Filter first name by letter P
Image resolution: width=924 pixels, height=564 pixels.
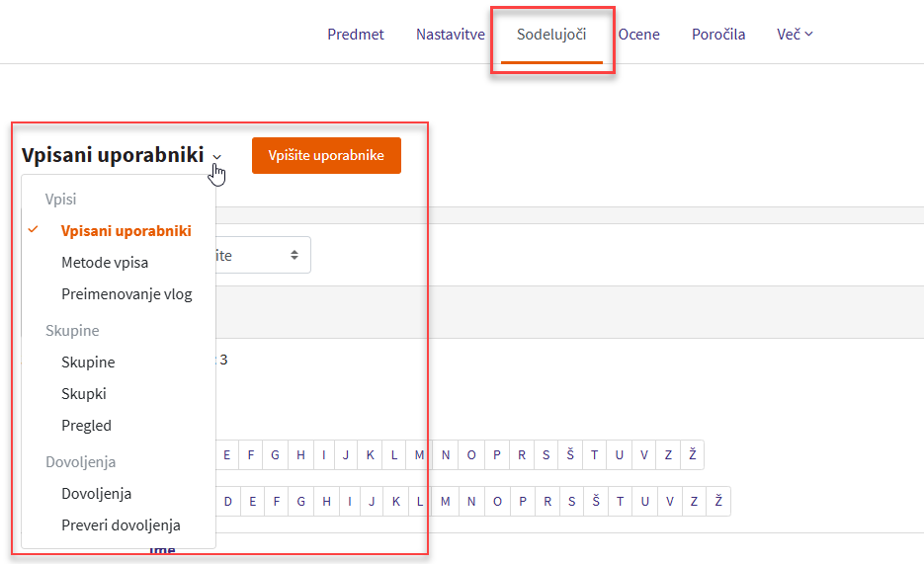pos(496,455)
